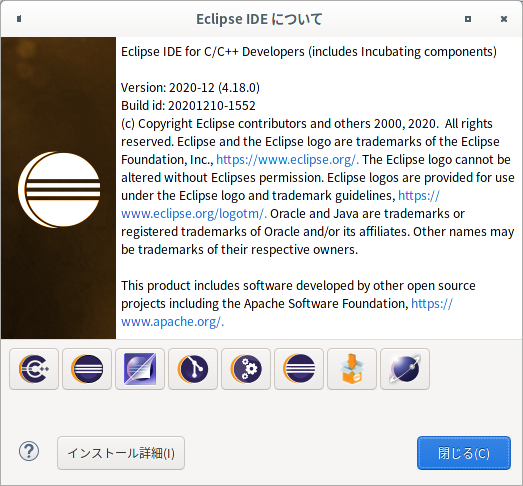Open the C/C++ CDT feature icon
Screen dimensions: 523x486
coord(34,369)
